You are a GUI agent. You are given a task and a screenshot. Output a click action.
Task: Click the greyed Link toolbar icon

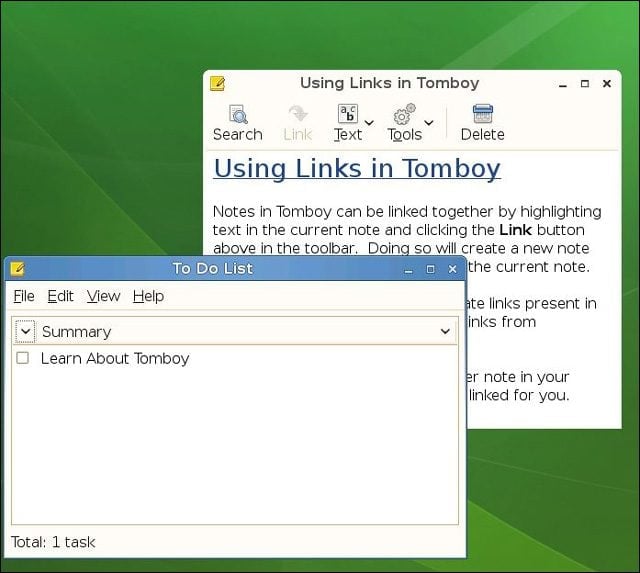coord(298,113)
